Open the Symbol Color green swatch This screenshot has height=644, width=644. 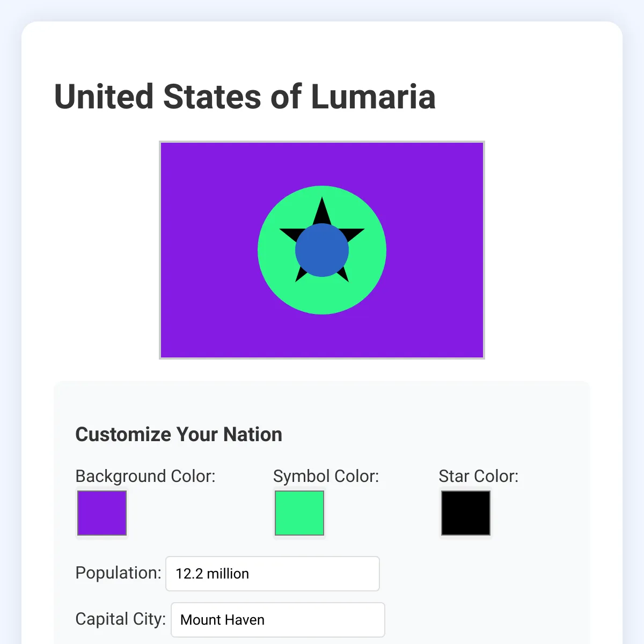tap(299, 513)
